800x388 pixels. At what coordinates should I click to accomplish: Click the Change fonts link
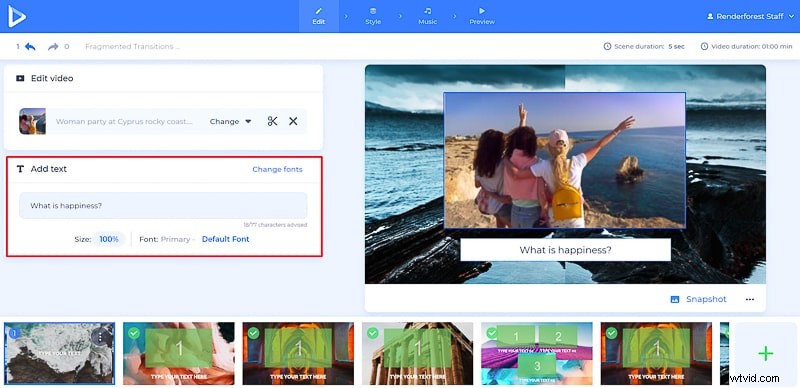tap(278, 169)
